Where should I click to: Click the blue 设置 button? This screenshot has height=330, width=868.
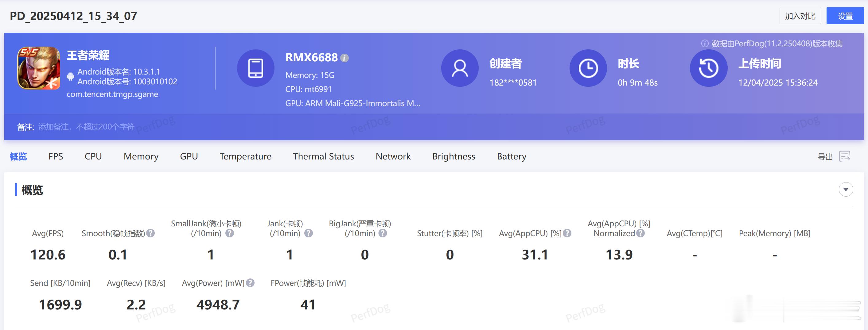click(845, 16)
